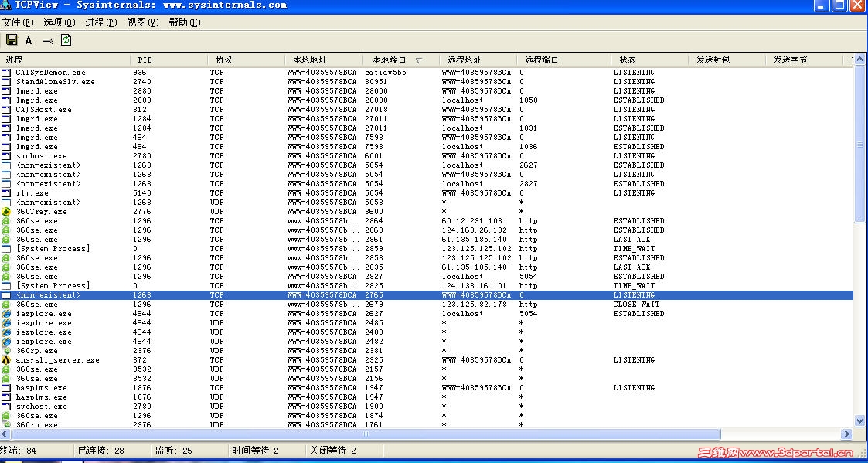Click the PID 872 cell
868x463 pixels.
pos(140,360)
